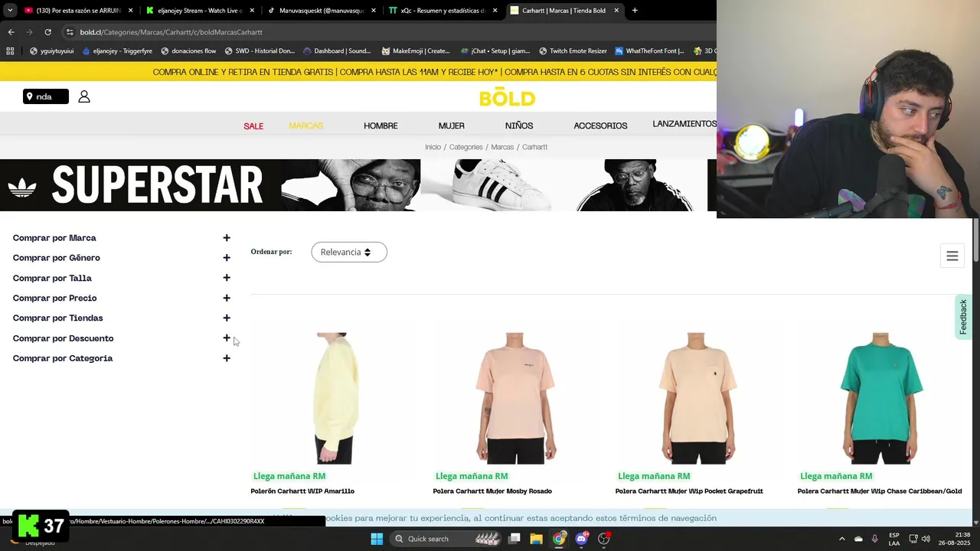Click the yellow sweatshirt product image

[335, 398]
